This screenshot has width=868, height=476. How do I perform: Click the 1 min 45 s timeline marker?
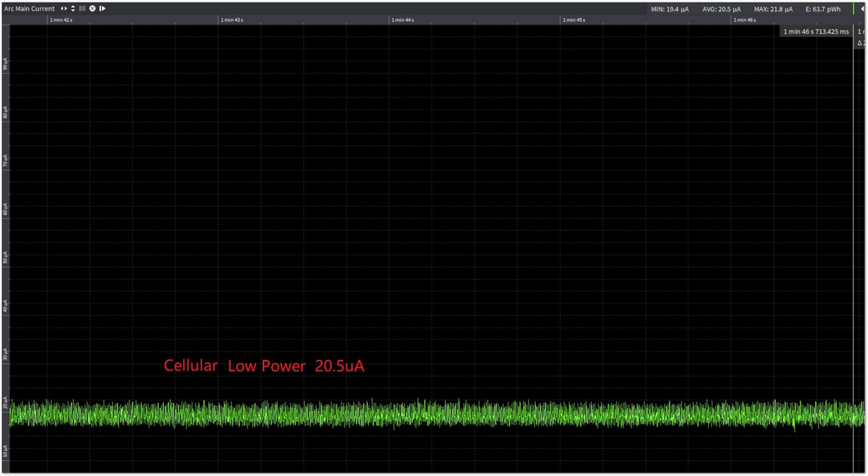(574, 20)
